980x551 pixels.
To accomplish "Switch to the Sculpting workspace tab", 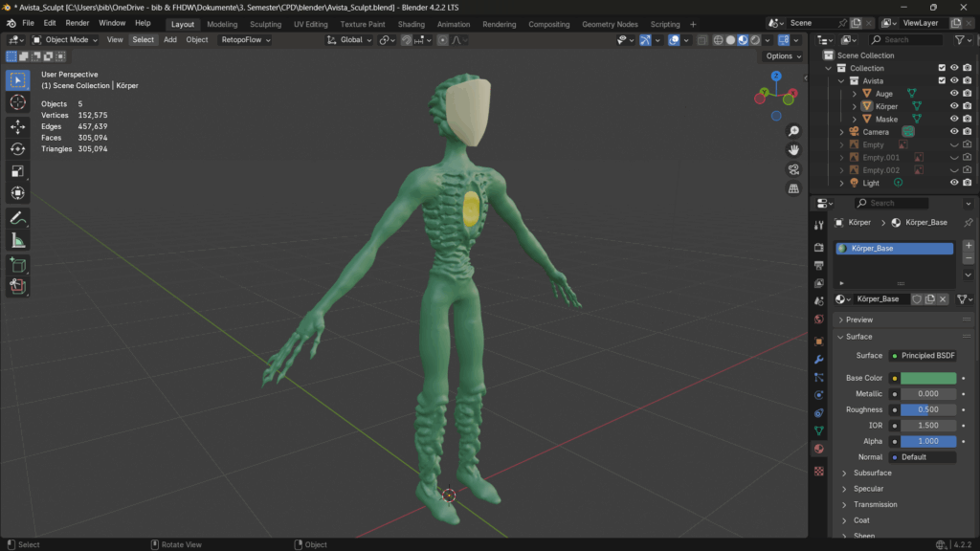I will pos(265,24).
